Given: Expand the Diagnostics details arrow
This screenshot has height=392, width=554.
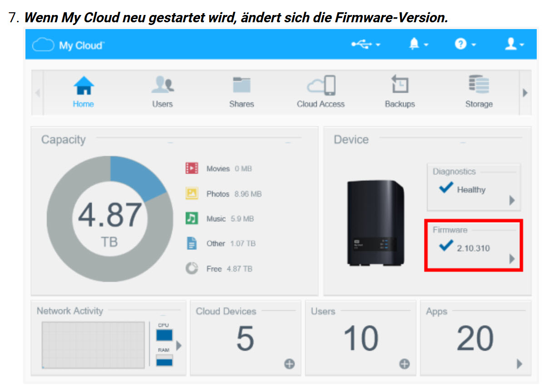Looking at the screenshot, I should click(512, 200).
